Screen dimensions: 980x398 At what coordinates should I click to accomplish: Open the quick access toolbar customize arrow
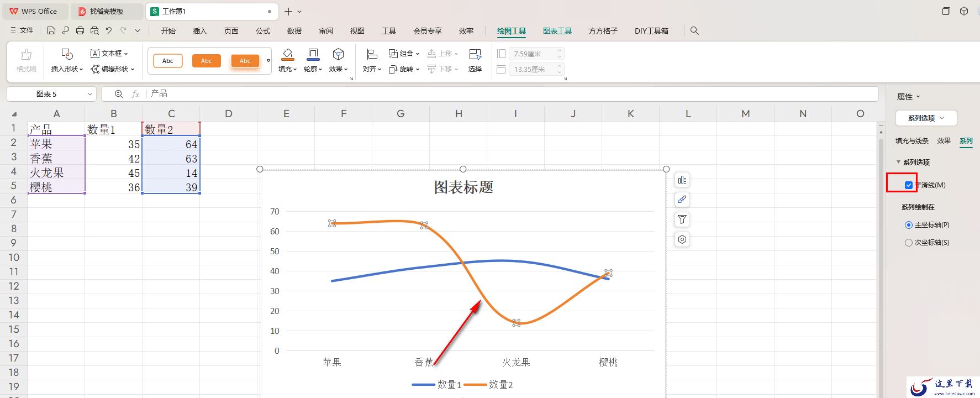138,31
